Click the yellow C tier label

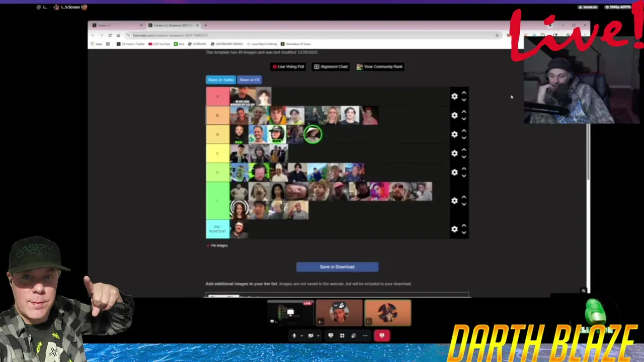(218, 153)
